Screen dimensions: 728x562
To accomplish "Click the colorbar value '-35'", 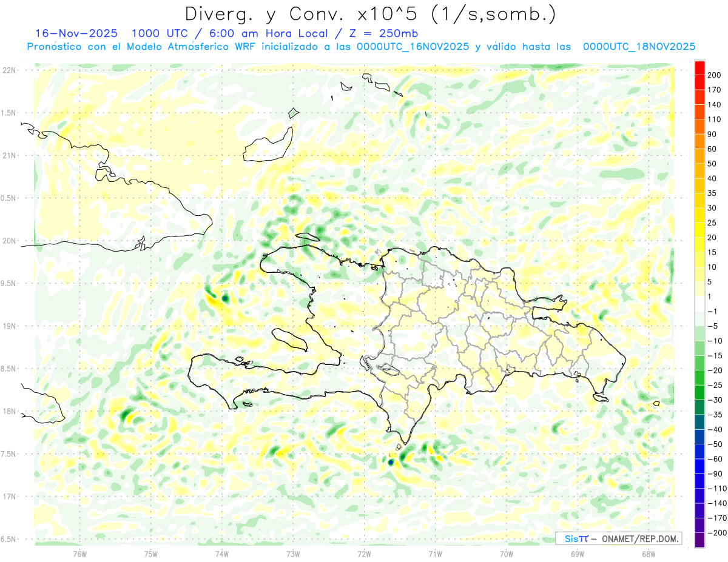I will [716, 415].
